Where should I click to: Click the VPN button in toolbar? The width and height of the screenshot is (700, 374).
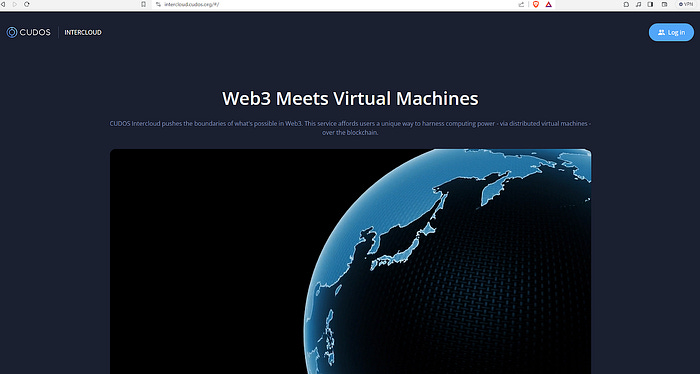pyautogui.click(x=685, y=4)
